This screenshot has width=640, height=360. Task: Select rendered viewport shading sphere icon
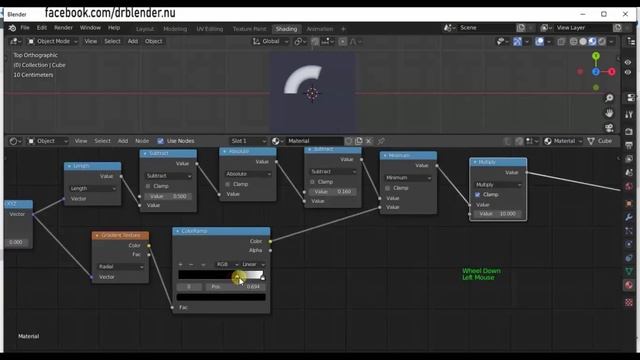pyautogui.click(x=602, y=41)
